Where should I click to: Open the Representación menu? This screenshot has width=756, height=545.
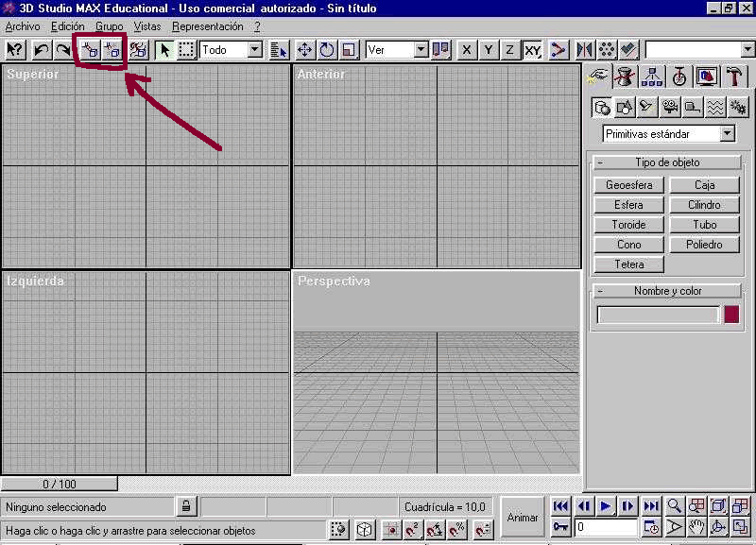(208, 26)
